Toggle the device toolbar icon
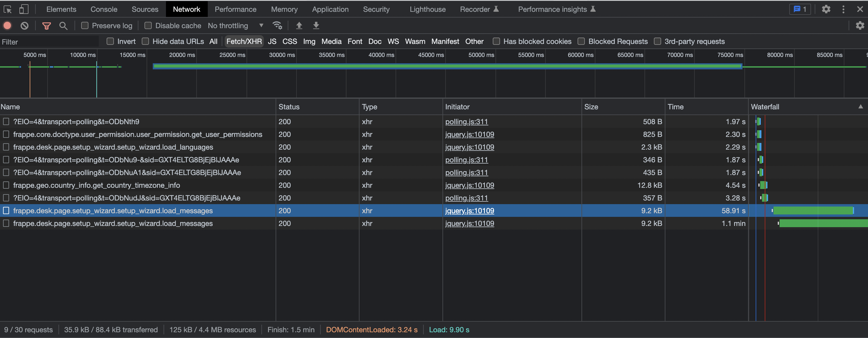 click(x=24, y=9)
